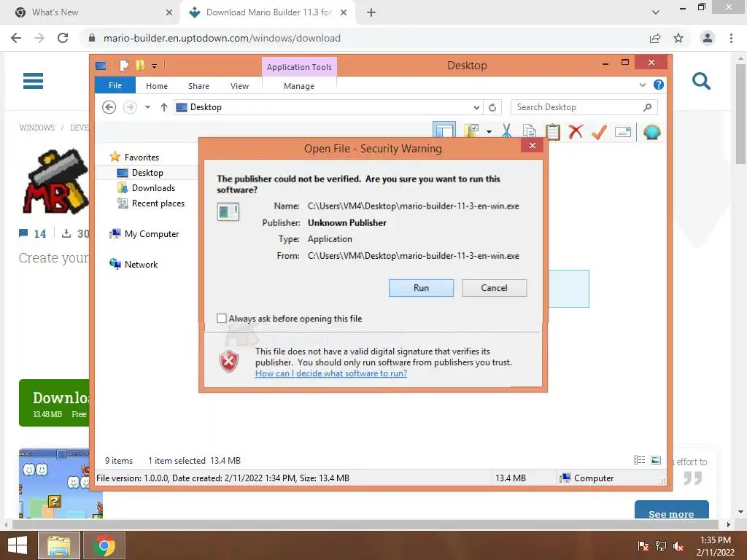Click Explorer Back arrow button
The image size is (747, 560).
click(x=109, y=107)
